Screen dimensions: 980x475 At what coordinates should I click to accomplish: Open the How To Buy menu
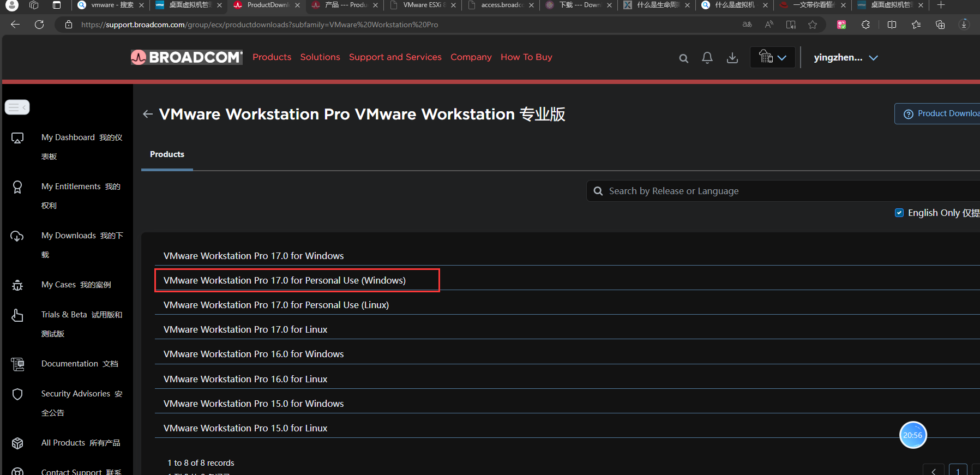point(526,57)
